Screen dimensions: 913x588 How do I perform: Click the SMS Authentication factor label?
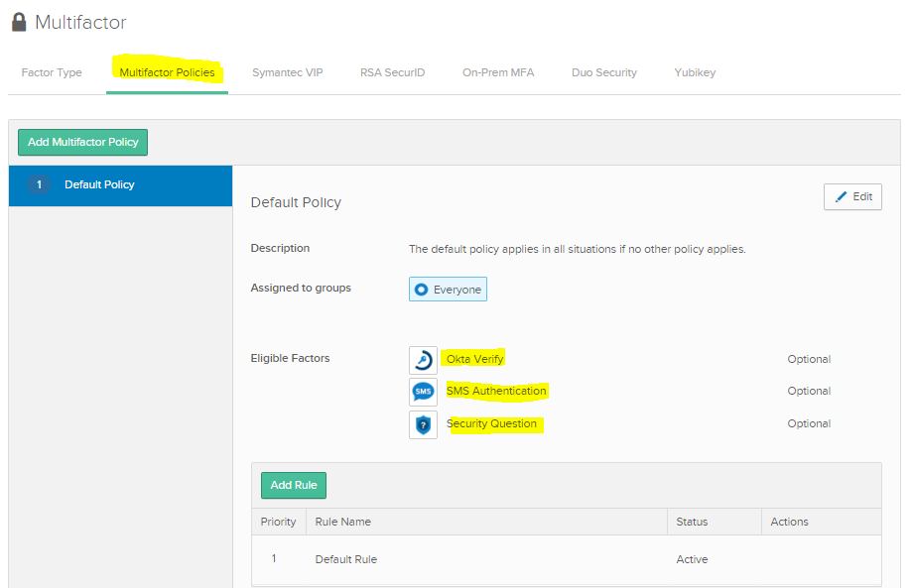point(496,392)
